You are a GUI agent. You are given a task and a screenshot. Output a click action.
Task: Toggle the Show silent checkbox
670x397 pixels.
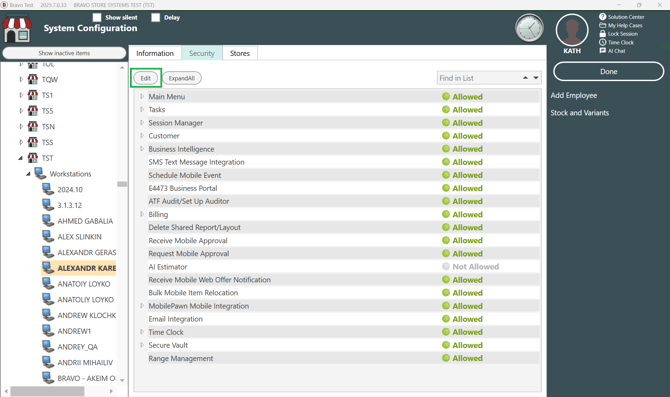(x=97, y=18)
